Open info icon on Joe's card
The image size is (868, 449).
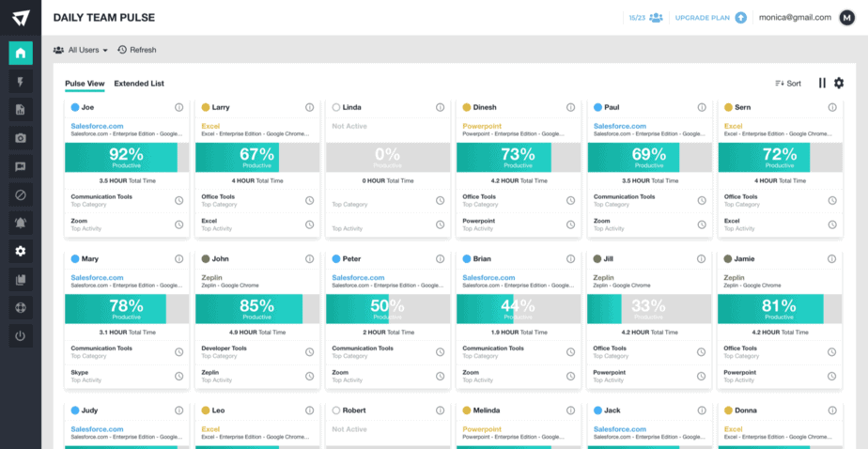coord(178,107)
